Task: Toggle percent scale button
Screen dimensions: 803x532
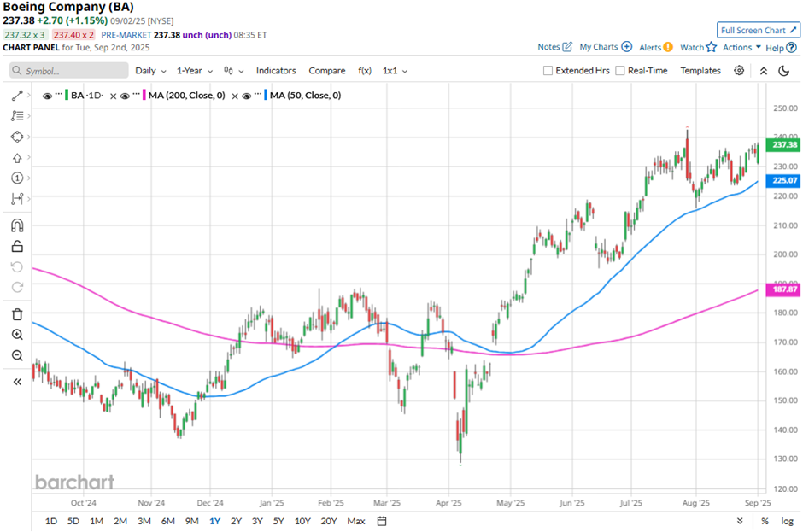Action: click(x=765, y=521)
